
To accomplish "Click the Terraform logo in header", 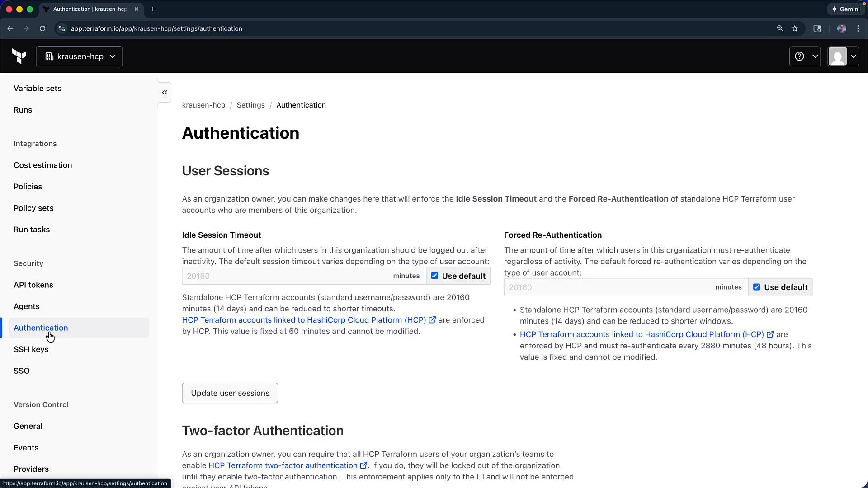I will pos(19,56).
